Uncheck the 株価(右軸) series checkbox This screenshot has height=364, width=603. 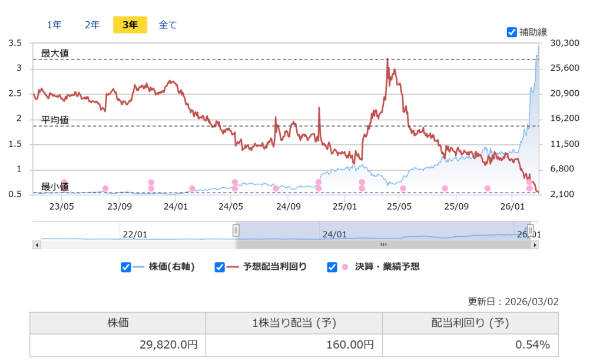click(125, 267)
